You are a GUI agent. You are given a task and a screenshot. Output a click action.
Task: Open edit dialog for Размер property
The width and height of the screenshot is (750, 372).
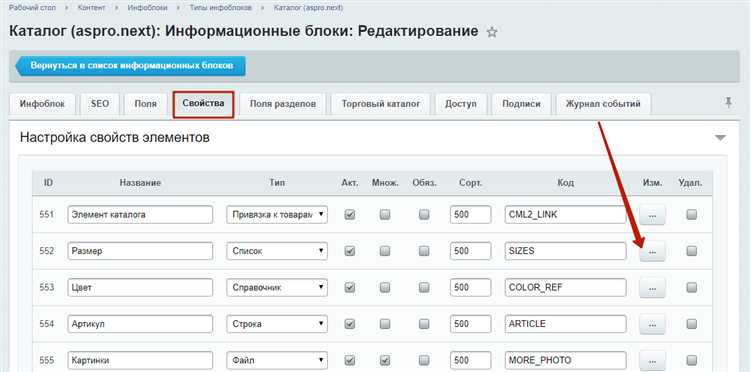pyautogui.click(x=652, y=251)
